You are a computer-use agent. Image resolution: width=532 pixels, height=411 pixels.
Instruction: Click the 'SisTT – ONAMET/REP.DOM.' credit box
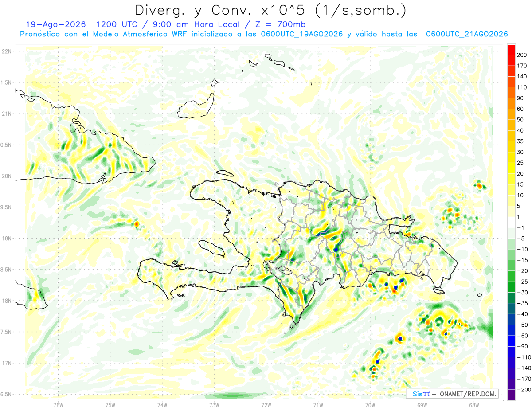point(452,394)
